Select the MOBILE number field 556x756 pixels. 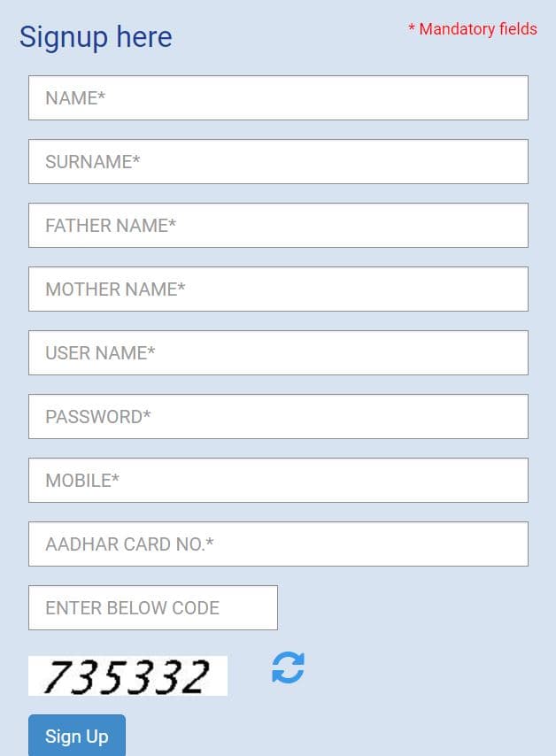click(278, 481)
